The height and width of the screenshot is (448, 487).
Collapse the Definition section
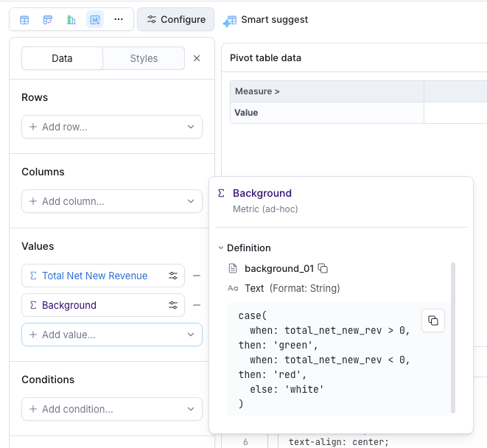pos(221,248)
